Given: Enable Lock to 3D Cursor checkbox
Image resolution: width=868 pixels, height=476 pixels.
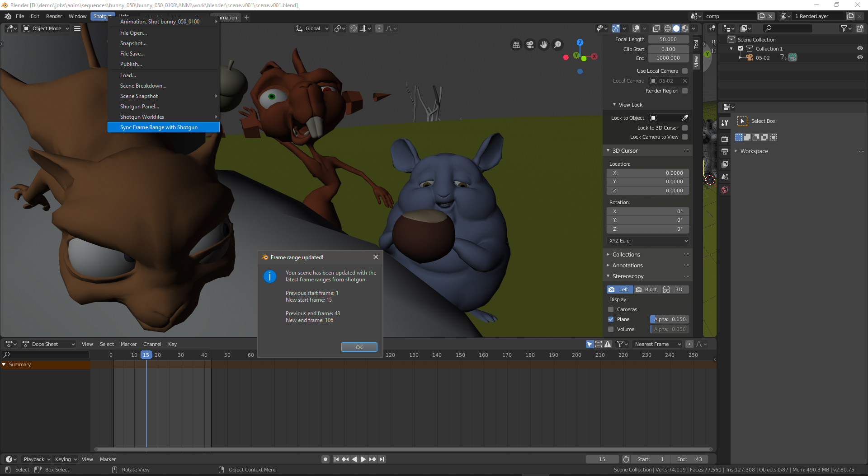Looking at the screenshot, I should tap(685, 128).
